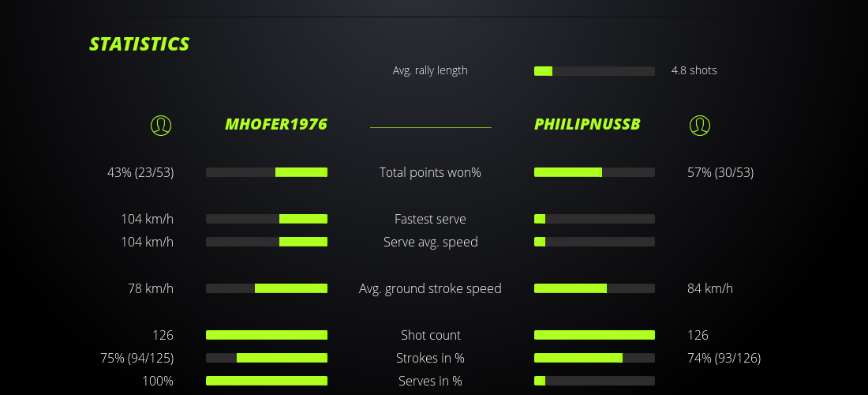The width and height of the screenshot is (868, 395).
Task: Select the Fastest serve label
Action: (430, 219)
